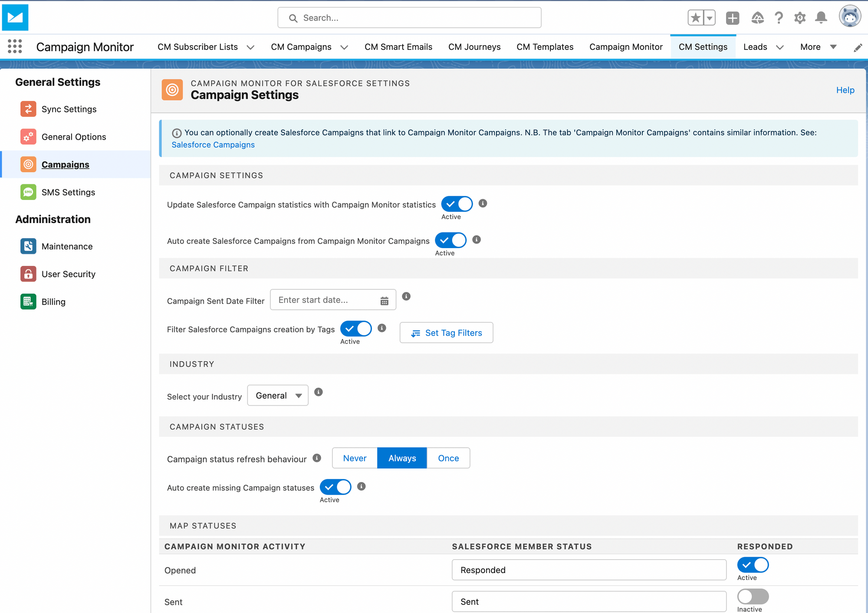Open SMS Settings page

coord(68,192)
